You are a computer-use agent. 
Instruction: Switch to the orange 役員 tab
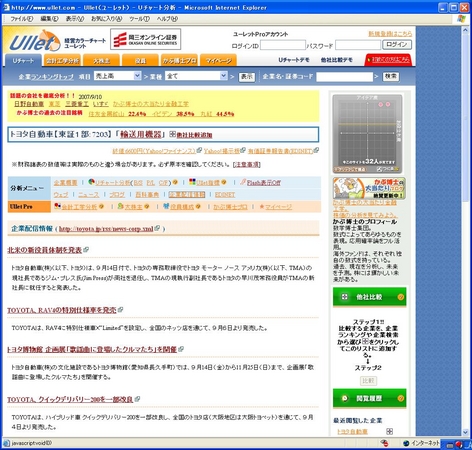point(140,61)
